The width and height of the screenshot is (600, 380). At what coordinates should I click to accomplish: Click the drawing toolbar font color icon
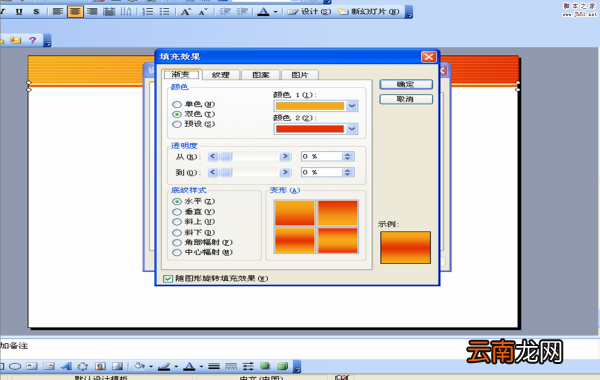[189, 366]
